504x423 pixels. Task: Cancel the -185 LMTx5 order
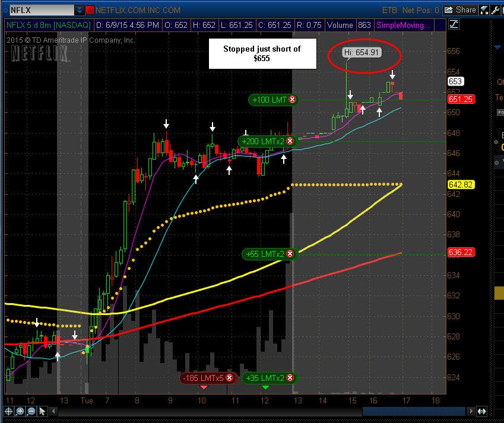(229, 378)
